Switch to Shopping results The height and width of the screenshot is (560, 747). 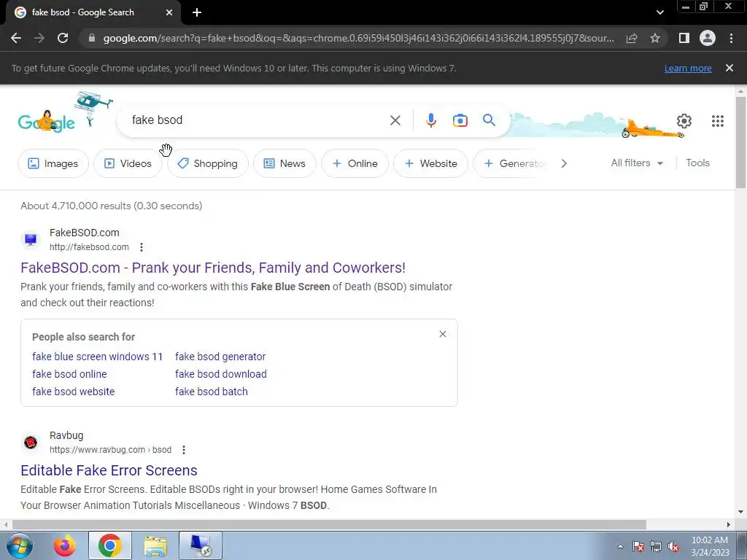coord(208,163)
